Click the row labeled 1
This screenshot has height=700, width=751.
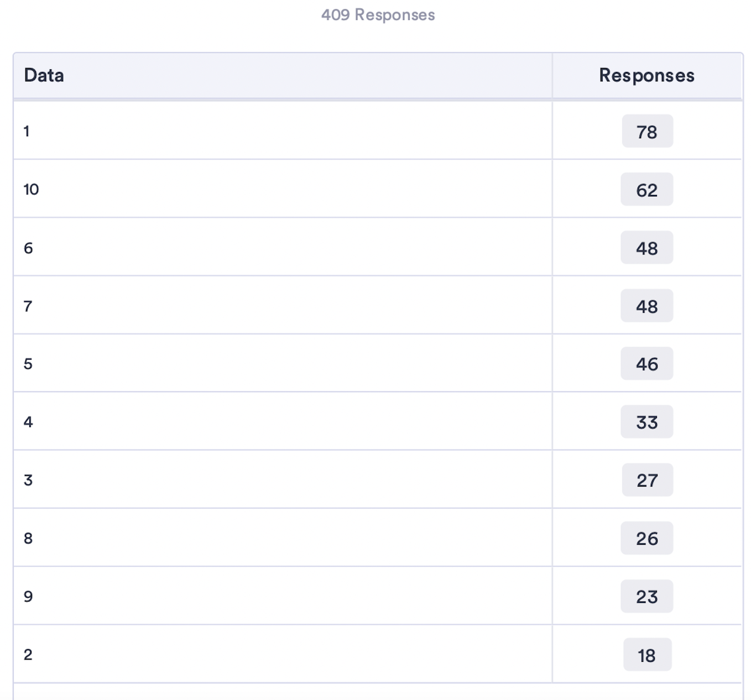click(x=378, y=131)
